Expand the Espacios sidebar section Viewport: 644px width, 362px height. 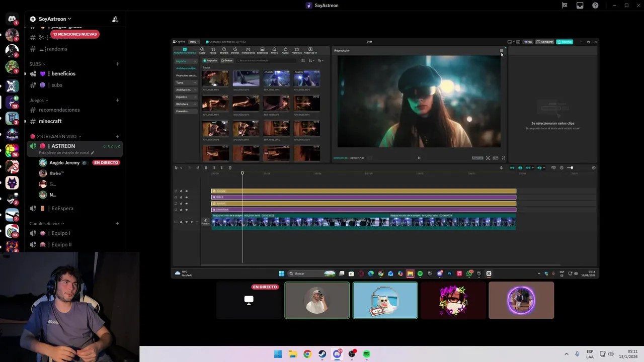(x=186, y=97)
